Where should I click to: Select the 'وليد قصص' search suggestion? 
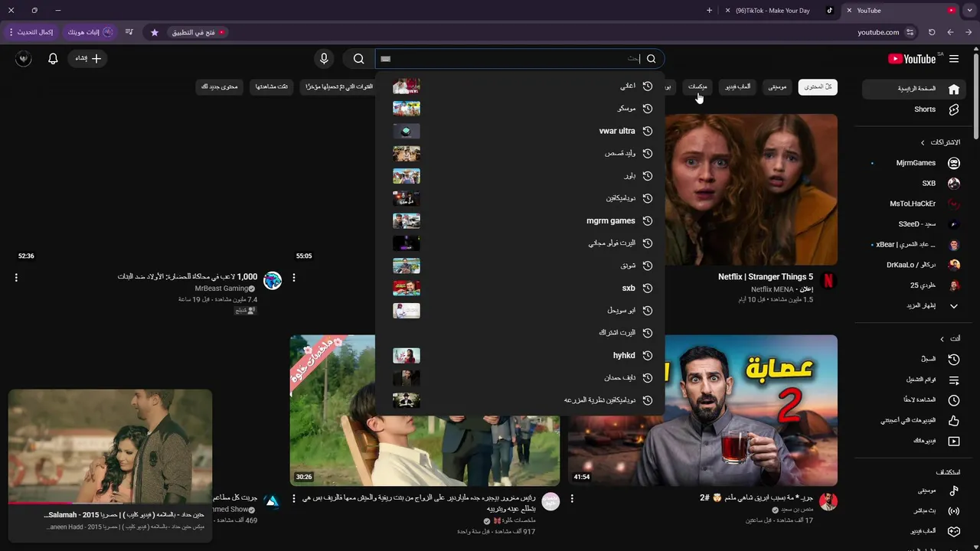point(520,154)
